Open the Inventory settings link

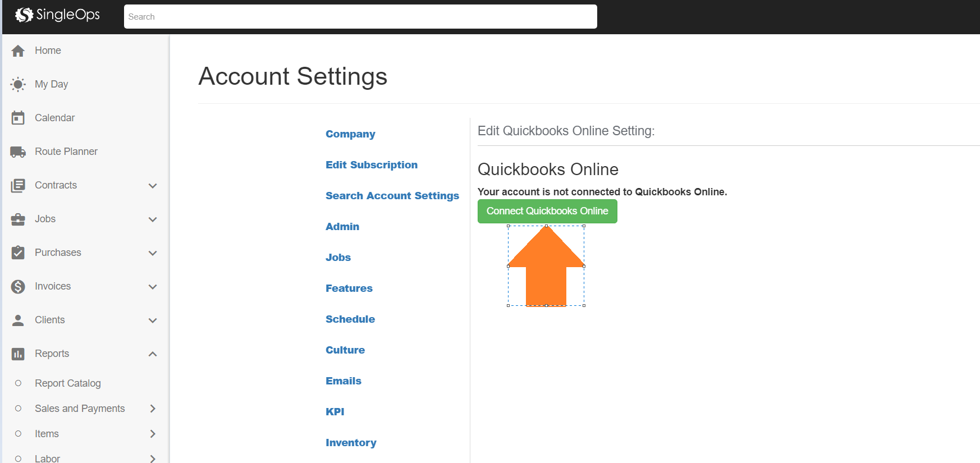point(351,443)
